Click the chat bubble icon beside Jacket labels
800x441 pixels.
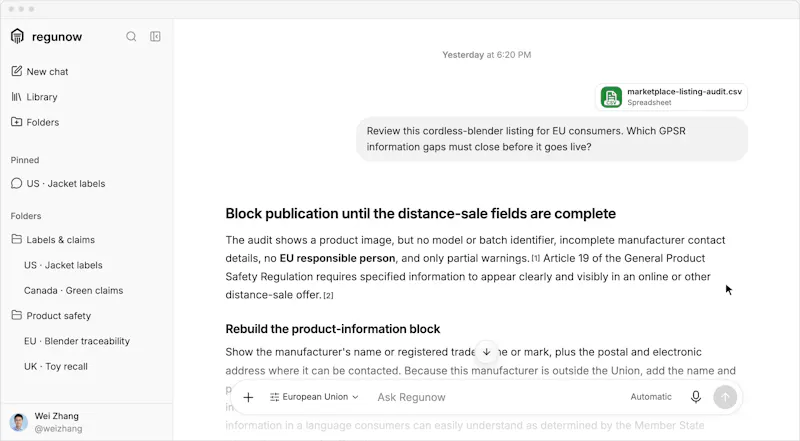16,183
